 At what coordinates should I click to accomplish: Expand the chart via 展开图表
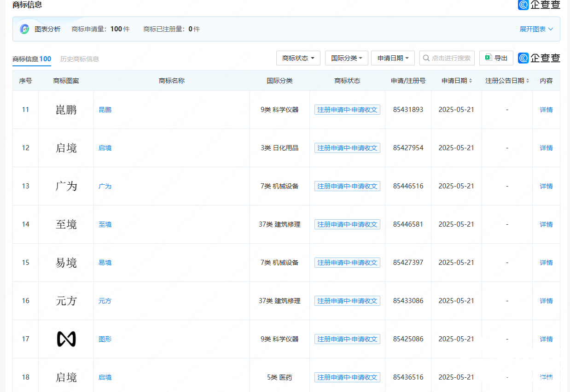click(536, 29)
